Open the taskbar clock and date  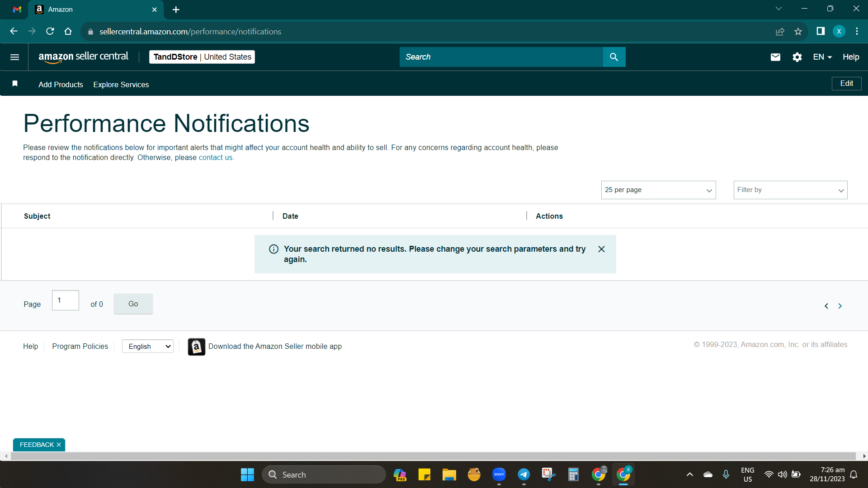(827, 474)
